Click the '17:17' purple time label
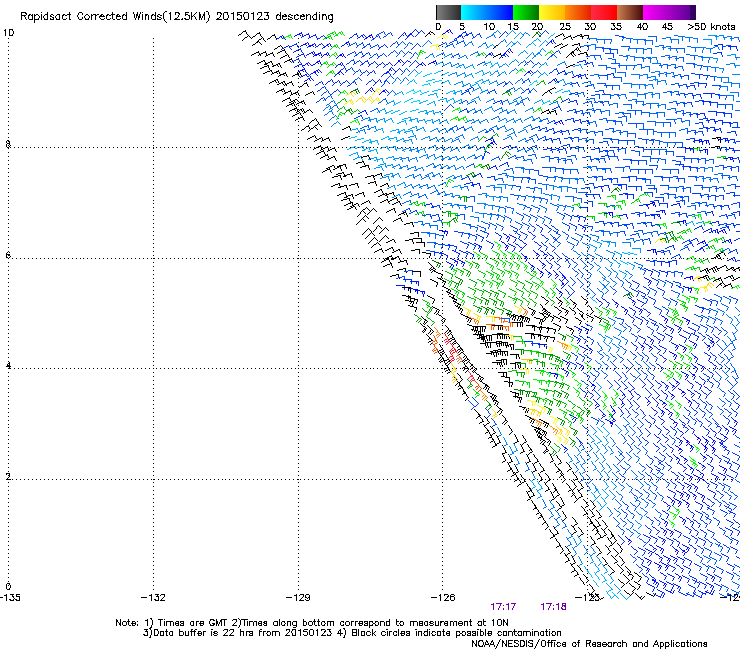Image resolution: width=740 pixels, height=650 pixels. (x=503, y=607)
